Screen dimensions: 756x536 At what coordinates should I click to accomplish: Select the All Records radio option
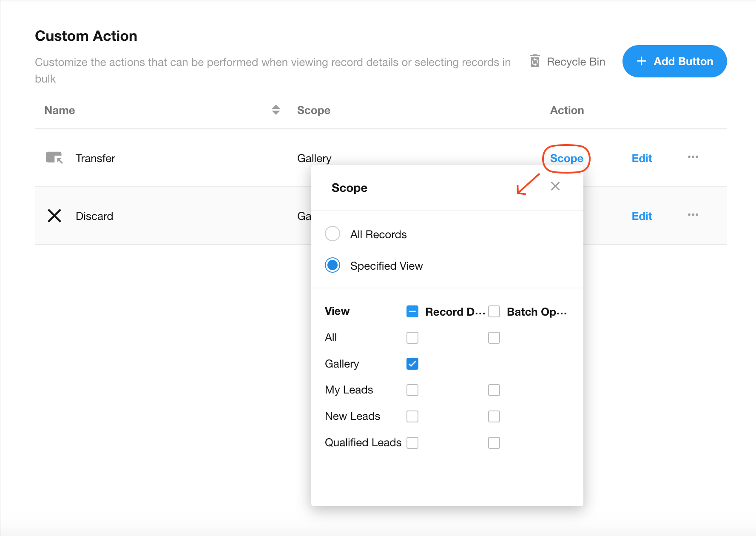click(333, 234)
